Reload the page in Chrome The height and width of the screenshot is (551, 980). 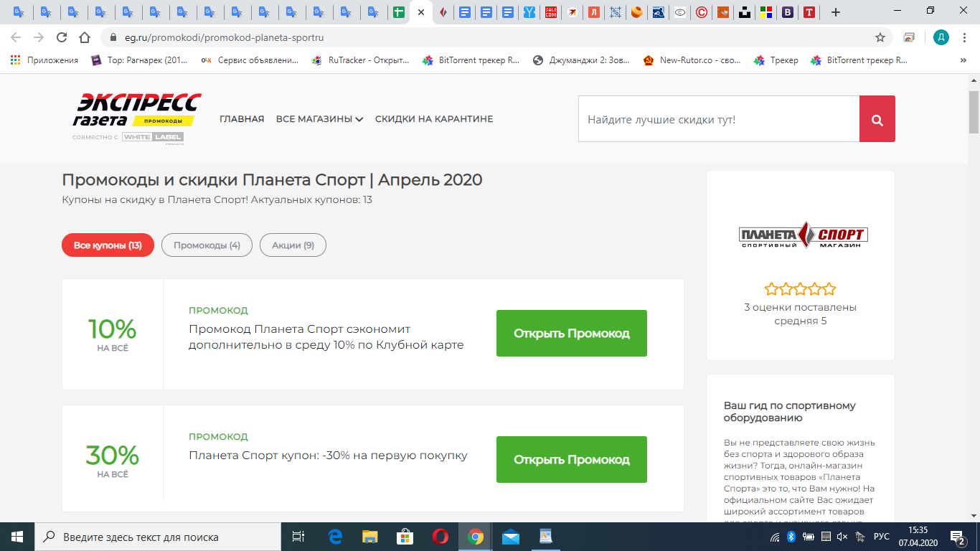point(62,37)
